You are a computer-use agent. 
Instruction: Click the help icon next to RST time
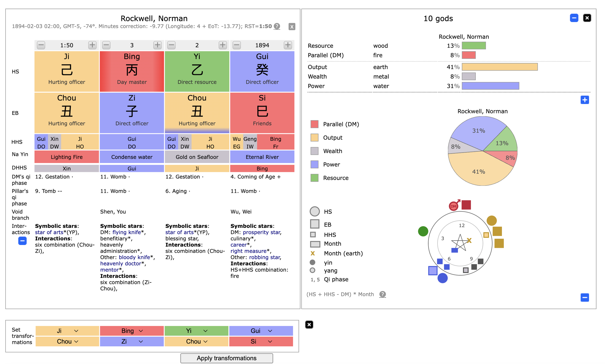point(277,26)
